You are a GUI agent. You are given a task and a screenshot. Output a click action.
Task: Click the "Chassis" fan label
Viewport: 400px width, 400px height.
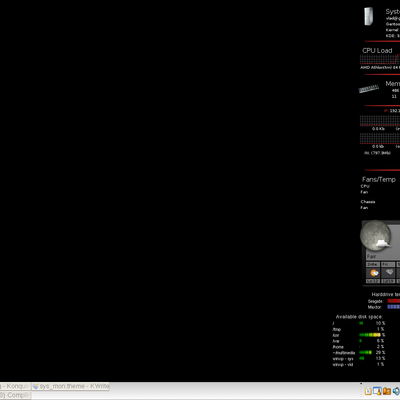coord(368,202)
